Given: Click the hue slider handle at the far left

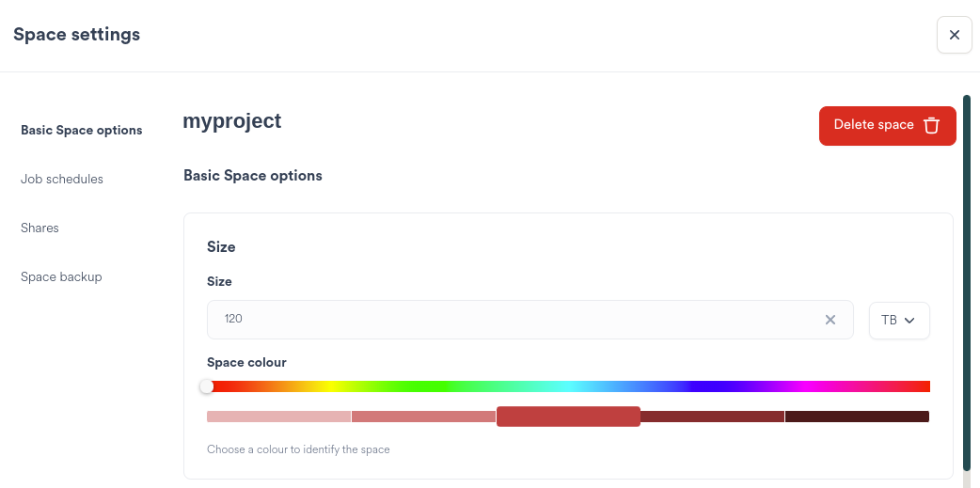Looking at the screenshot, I should 207,386.
